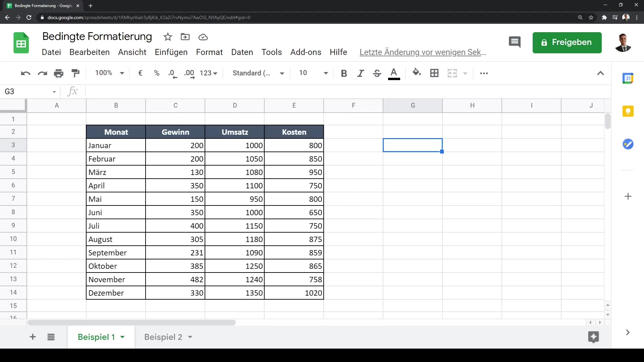Click the undo arrow icon
The image size is (644, 362).
(x=25, y=73)
